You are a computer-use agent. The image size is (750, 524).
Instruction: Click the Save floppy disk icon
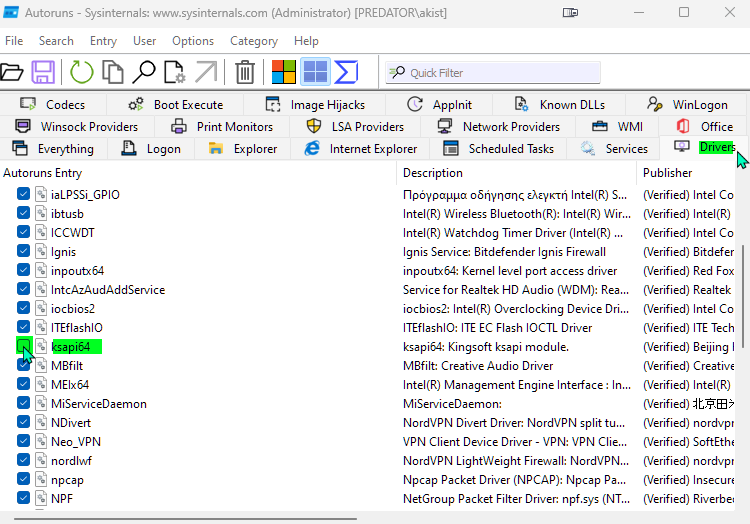[x=43, y=72]
